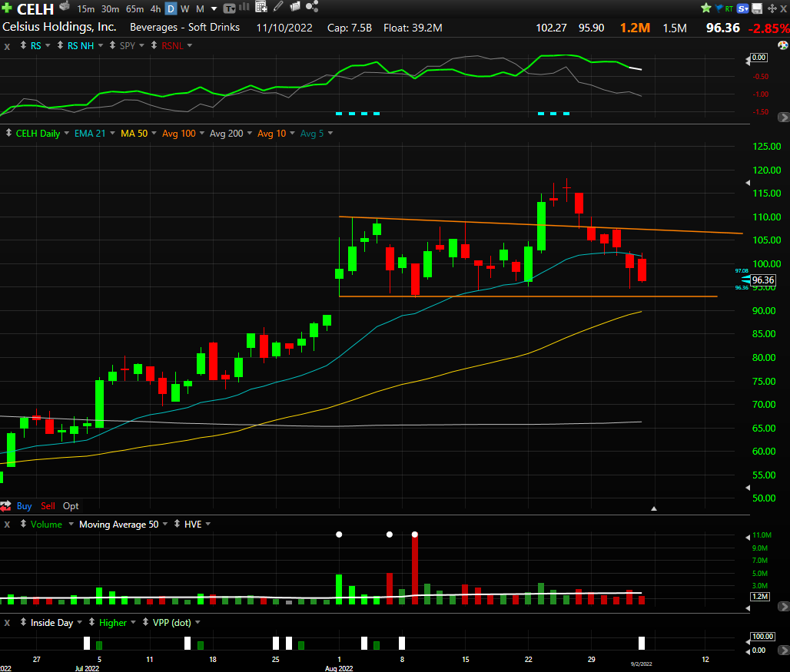Toggle the RT real-time indicator
The width and height of the screenshot is (790, 672).
729,8
